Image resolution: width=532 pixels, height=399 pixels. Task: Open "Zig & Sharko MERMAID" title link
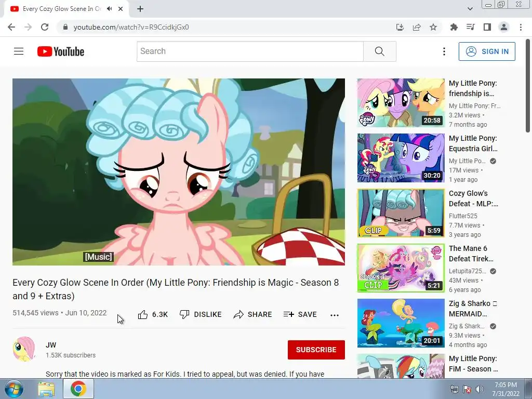coord(473,309)
